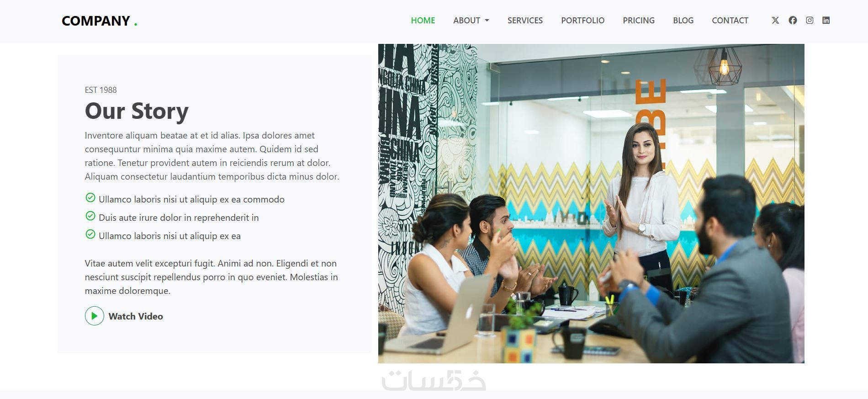Open the PORTFOLIO menu item

point(583,21)
